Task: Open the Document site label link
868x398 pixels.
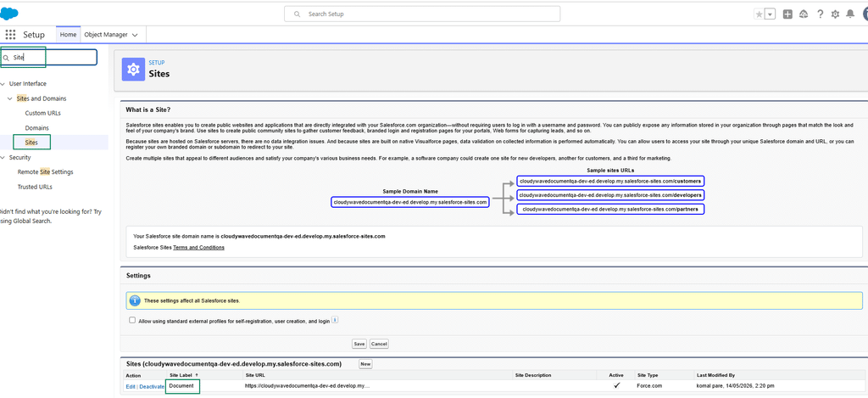Action: tap(180, 385)
